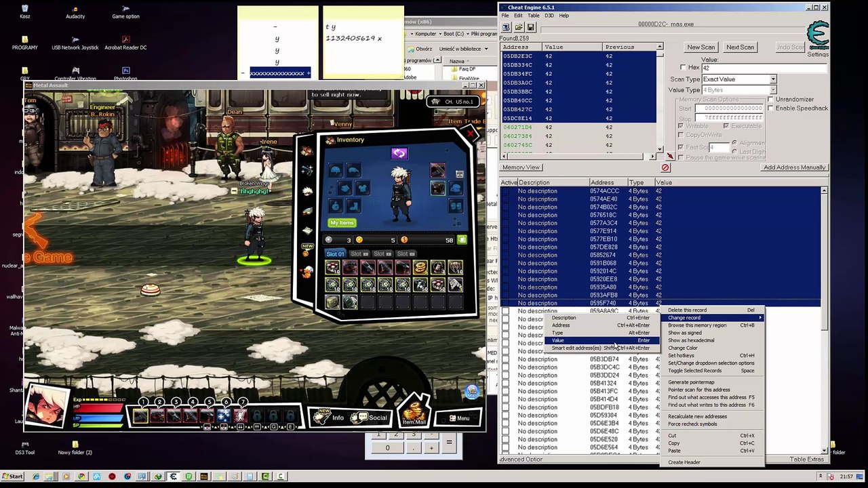868x488 pixels.
Task: Click the red no-entry delete-all icon
Action: click(x=665, y=167)
